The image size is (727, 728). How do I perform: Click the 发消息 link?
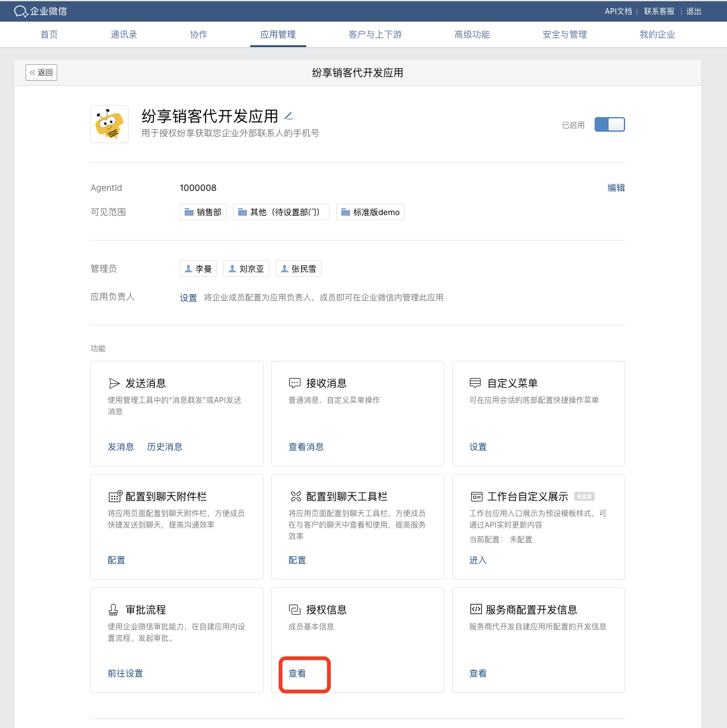pyautogui.click(x=121, y=447)
